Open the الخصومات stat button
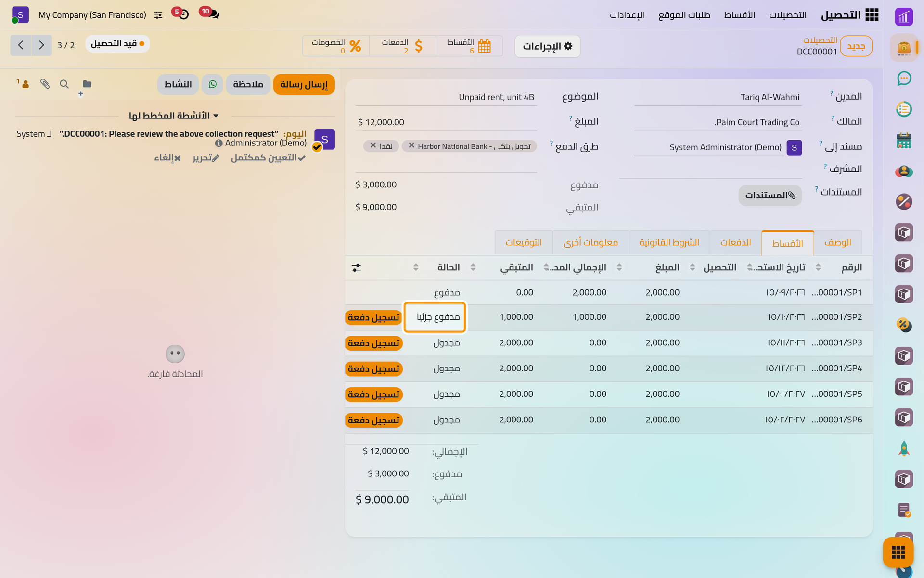 tap(336, 46)
